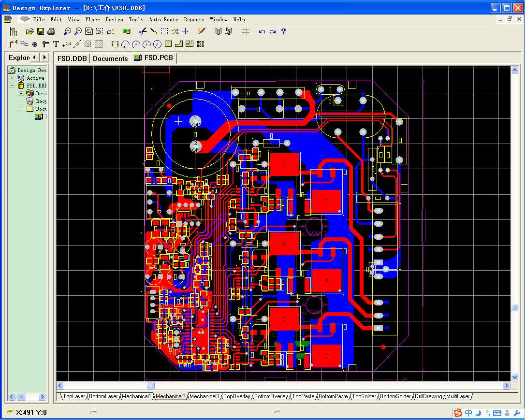Place a text string with the T tool
The image size is (526, 420).
pos(56,44)
